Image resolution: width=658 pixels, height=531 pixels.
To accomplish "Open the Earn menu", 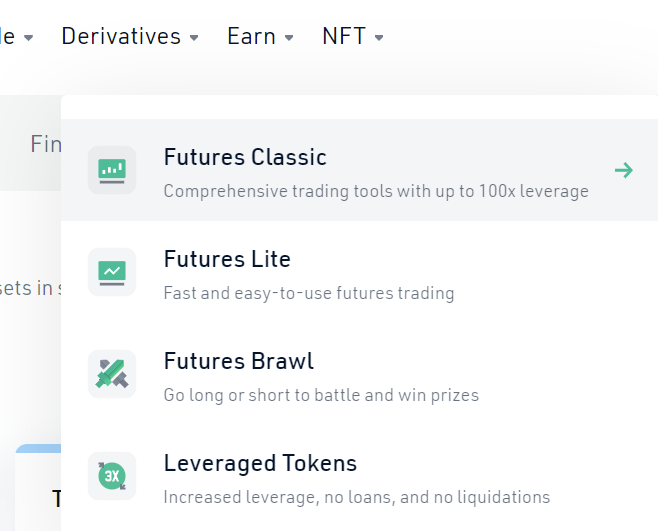I will [x=251, y=36].
